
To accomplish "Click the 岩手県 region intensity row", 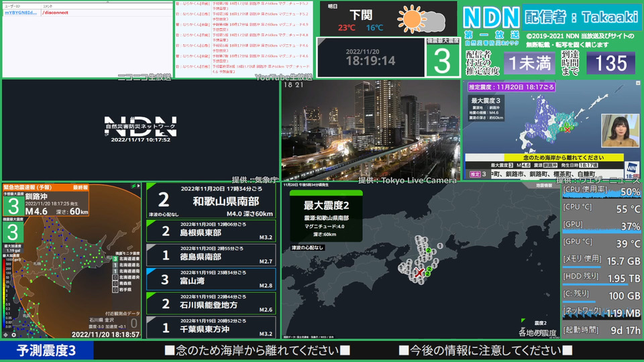I will click(x=123, y=290).
